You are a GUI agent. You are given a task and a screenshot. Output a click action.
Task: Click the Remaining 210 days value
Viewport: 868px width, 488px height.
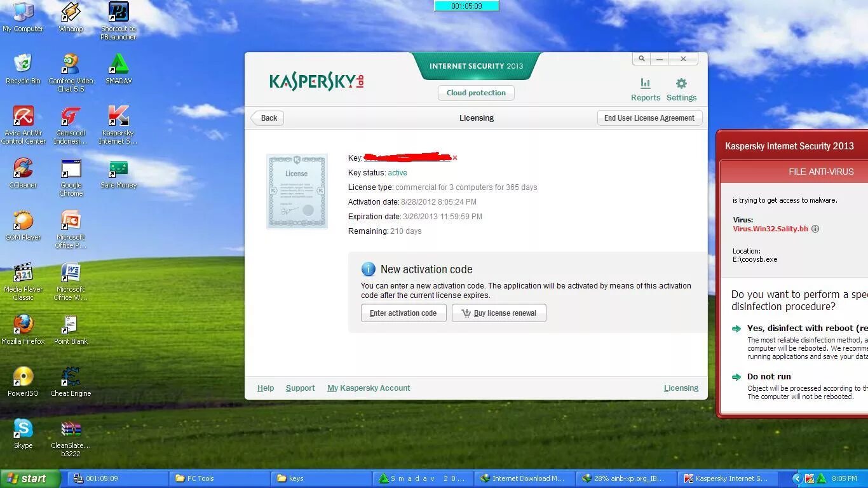pos(406,231)
